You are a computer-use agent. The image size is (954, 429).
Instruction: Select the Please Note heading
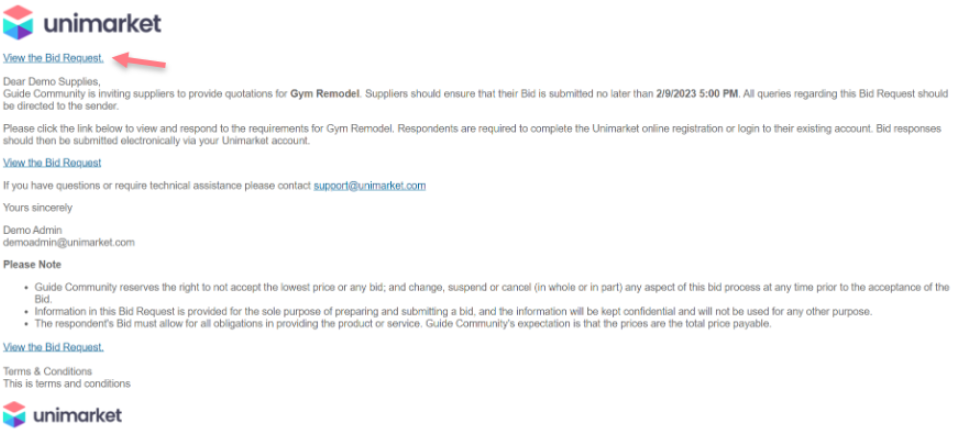32,264
